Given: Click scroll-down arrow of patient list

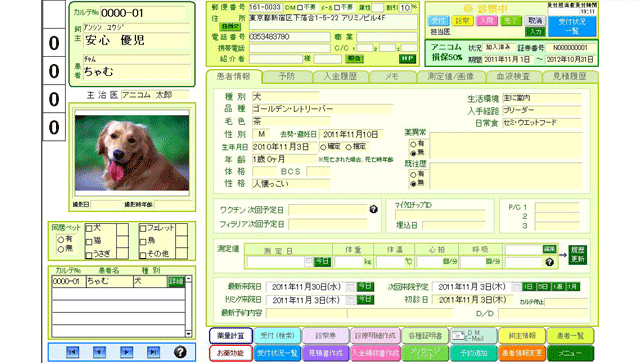Looking at the screenshot, I should 189,334.
